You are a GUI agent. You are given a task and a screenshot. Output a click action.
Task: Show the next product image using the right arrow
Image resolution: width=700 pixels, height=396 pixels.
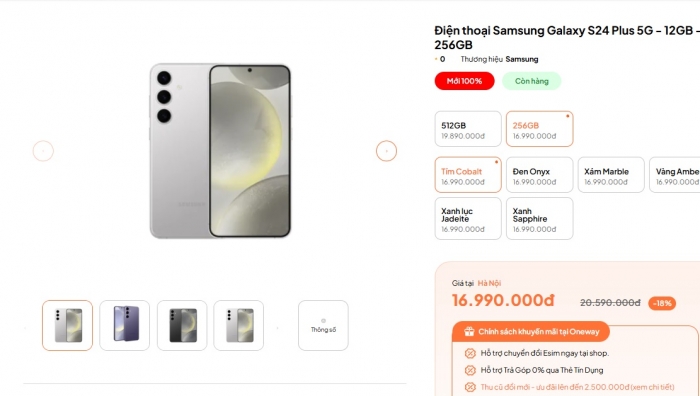pos(386,151)
